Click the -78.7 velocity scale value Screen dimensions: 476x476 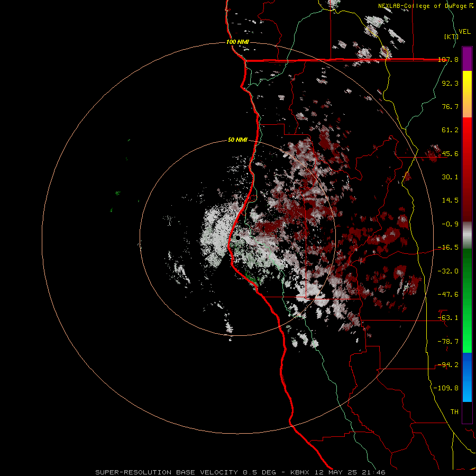(448, 341)
